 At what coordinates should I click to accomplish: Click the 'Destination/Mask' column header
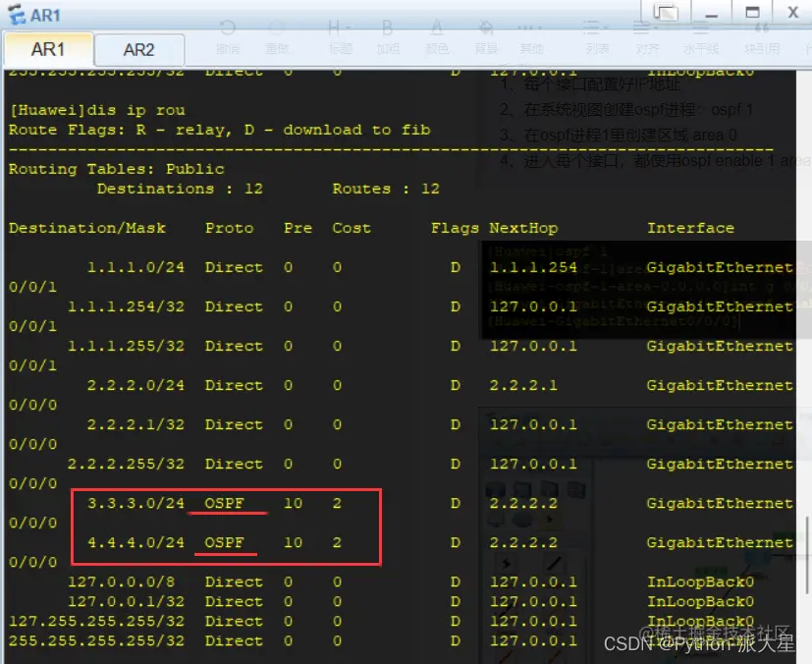click(x=87, y=229)
